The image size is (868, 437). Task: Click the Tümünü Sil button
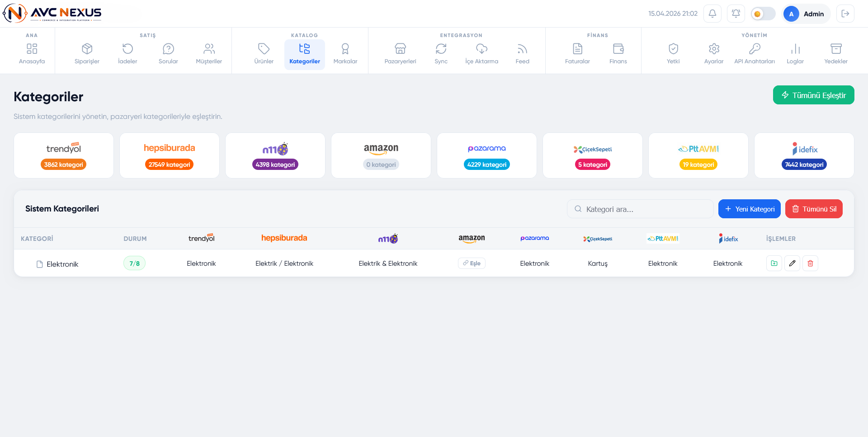tap(814, 209)
